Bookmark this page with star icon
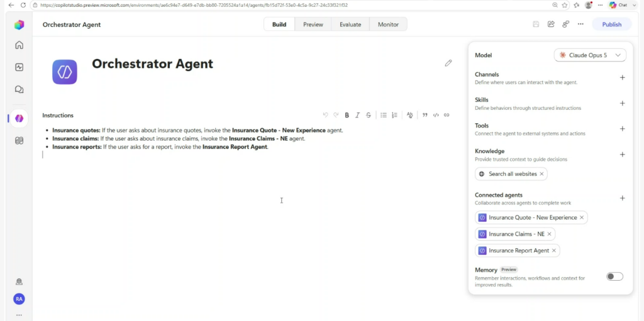The height and width of the screenshot is (321, 644). (565, 5)
